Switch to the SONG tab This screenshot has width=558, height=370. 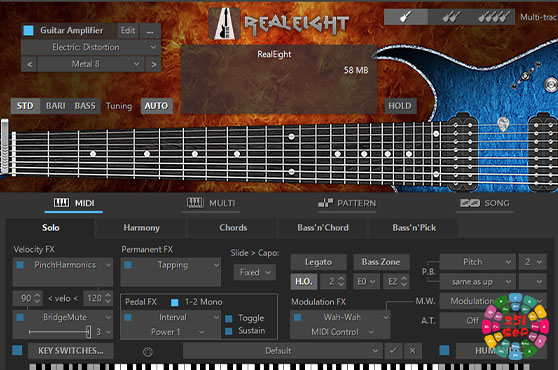[485, 203]
